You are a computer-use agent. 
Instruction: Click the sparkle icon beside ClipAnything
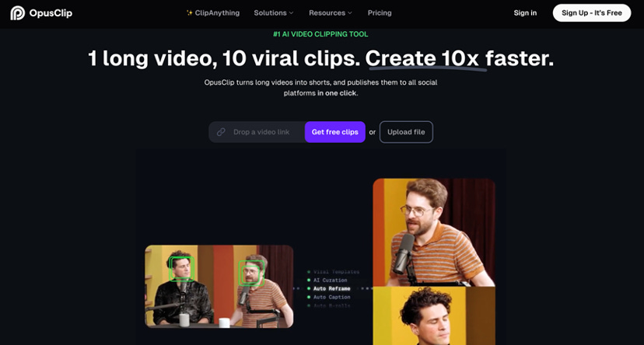pos(189,12)
